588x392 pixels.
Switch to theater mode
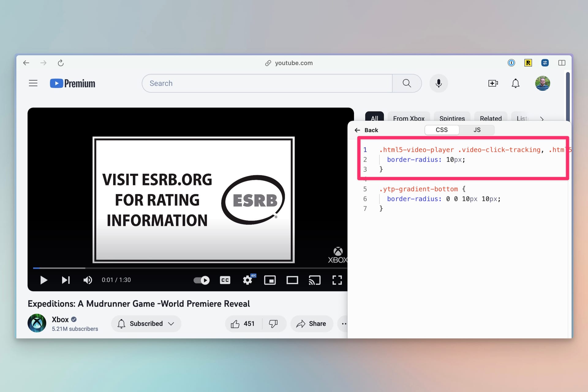pos(292,280)
